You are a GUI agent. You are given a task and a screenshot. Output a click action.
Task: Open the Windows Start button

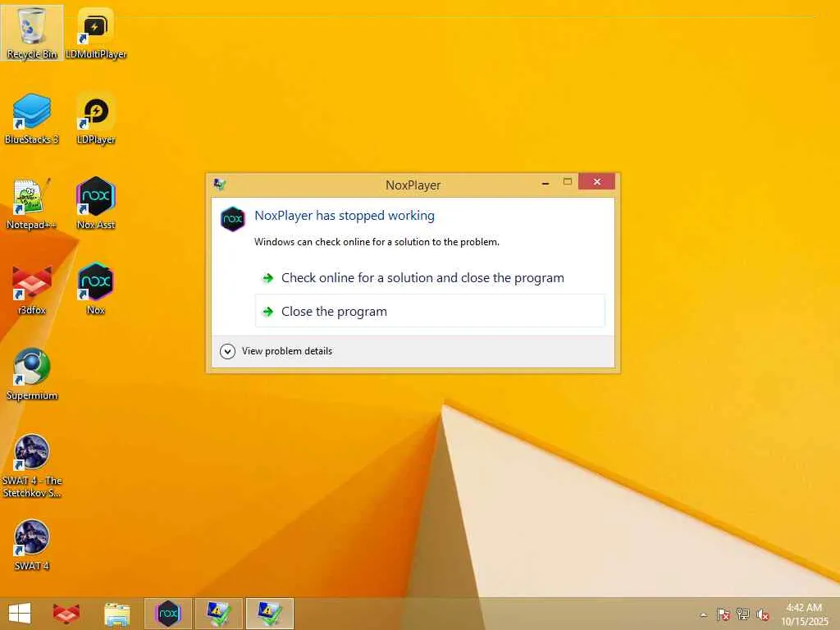(20, 614)
